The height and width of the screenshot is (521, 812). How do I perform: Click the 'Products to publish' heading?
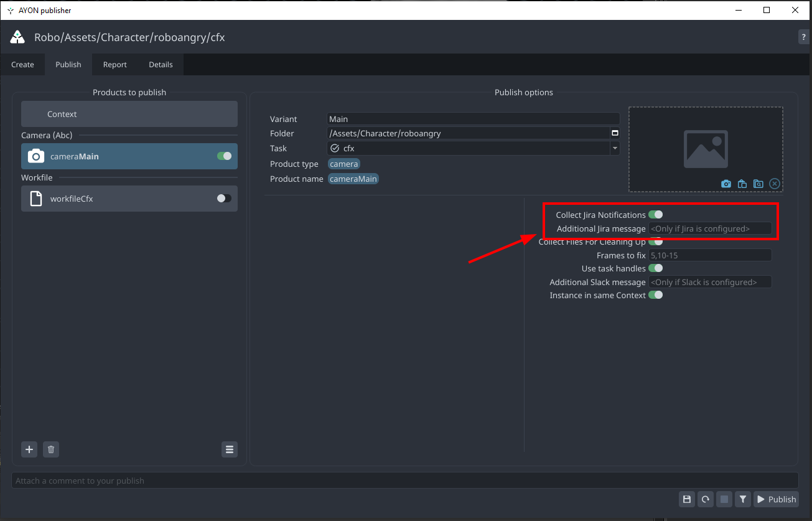(129, 92)
